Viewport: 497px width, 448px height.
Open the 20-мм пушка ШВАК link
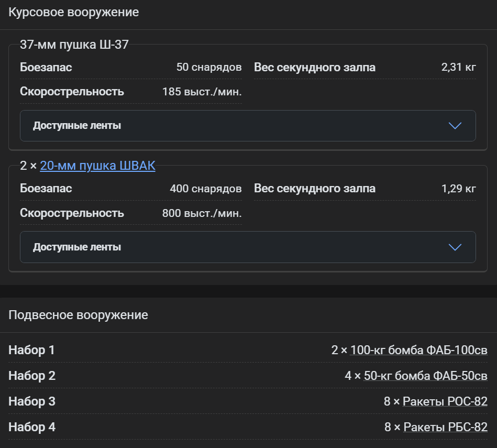click(97, 166)
